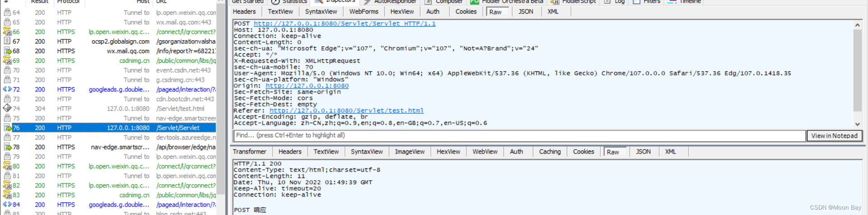Viewport: 868px width, 215px height.
Task: Open the response Transformer tab
Action: (x=250, y=152)
